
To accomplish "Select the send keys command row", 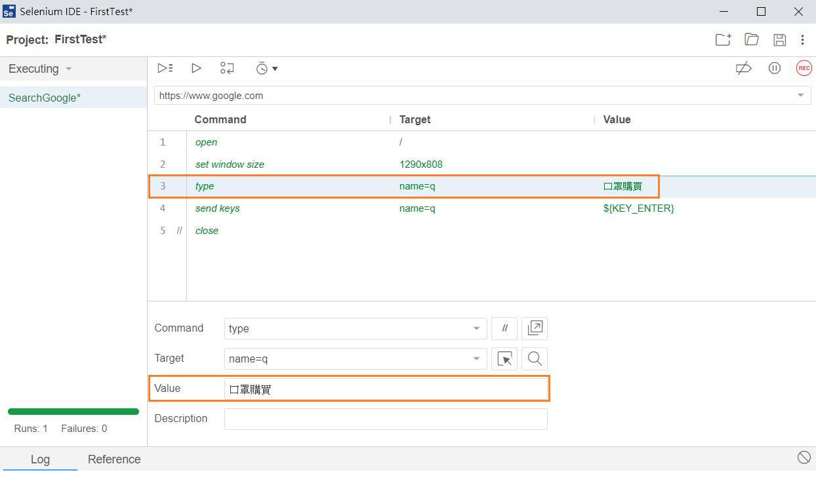I will [481, 208].
